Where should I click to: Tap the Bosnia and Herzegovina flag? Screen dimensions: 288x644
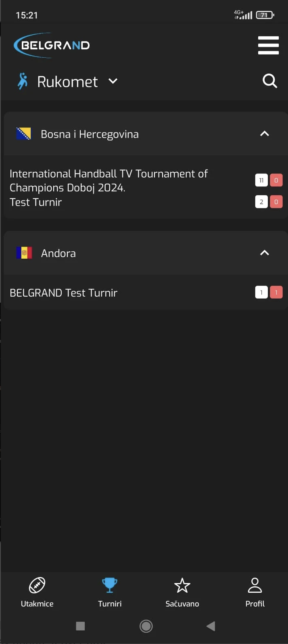tap(23, 134)
